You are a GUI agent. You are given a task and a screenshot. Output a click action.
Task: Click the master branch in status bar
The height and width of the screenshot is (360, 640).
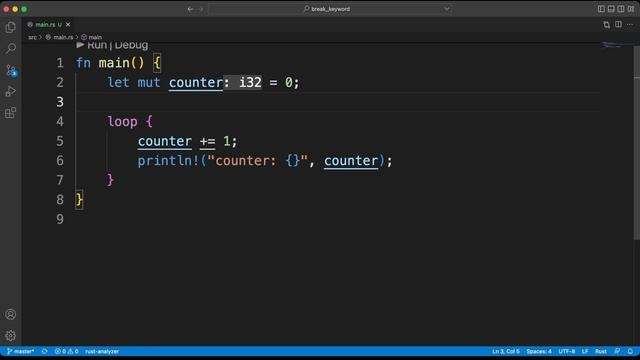coord(20,351)
